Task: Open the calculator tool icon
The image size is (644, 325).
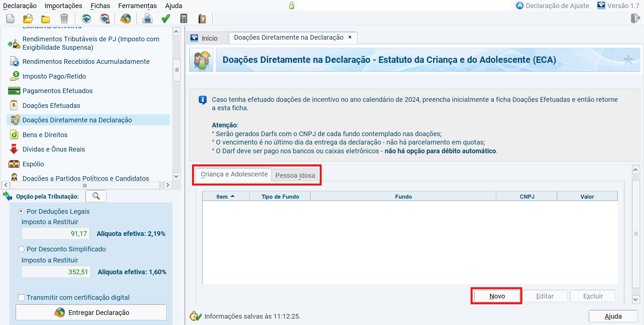Action: tap(184, 19)
